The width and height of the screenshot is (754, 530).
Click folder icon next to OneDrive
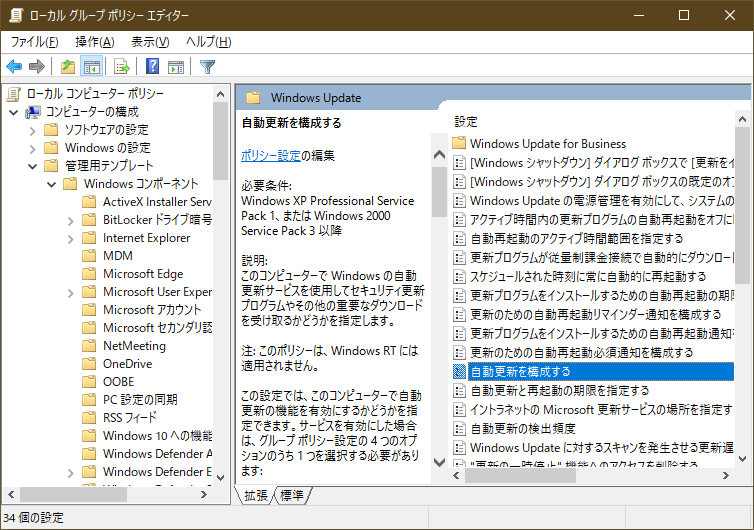[x=89, y=364]
